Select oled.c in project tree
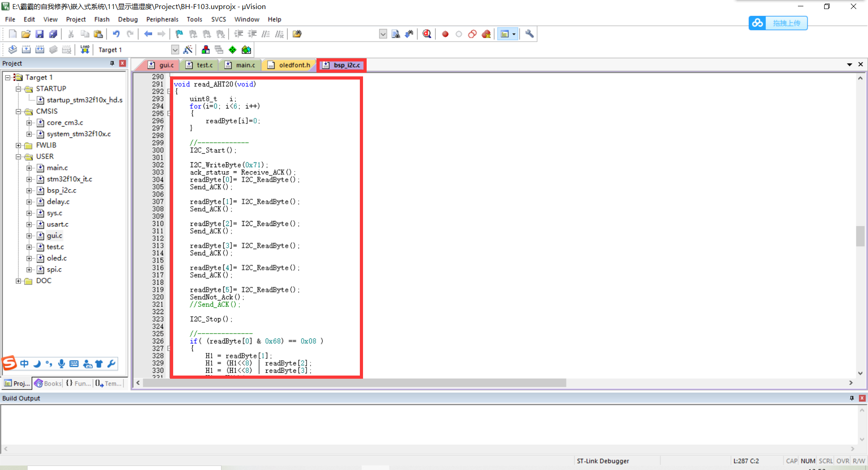 pyautogui.click(x=57, y=258)
